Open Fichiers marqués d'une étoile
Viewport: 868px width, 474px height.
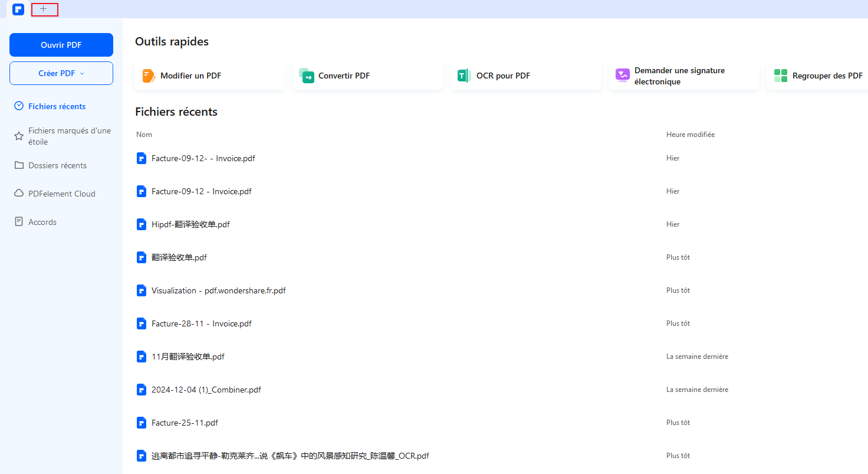pos(70,136)
